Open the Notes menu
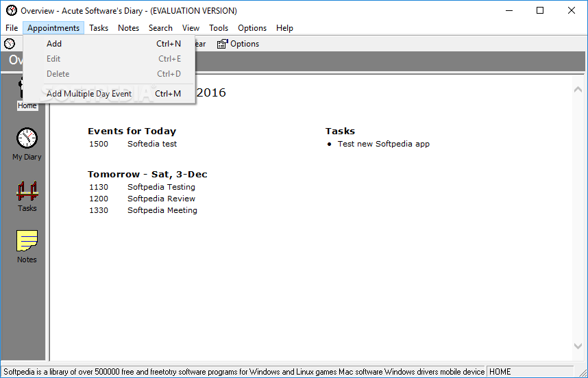588x378 pixels. pos(128,28)
